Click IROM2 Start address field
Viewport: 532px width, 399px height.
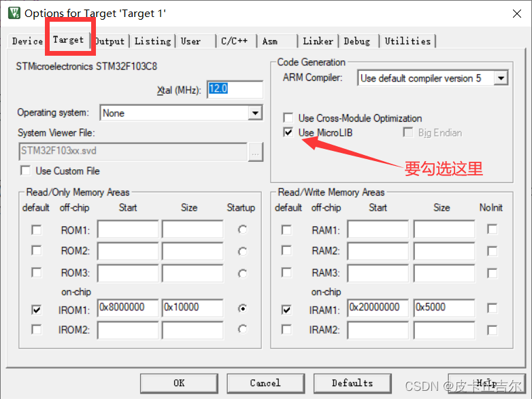[x=128, y=330]
